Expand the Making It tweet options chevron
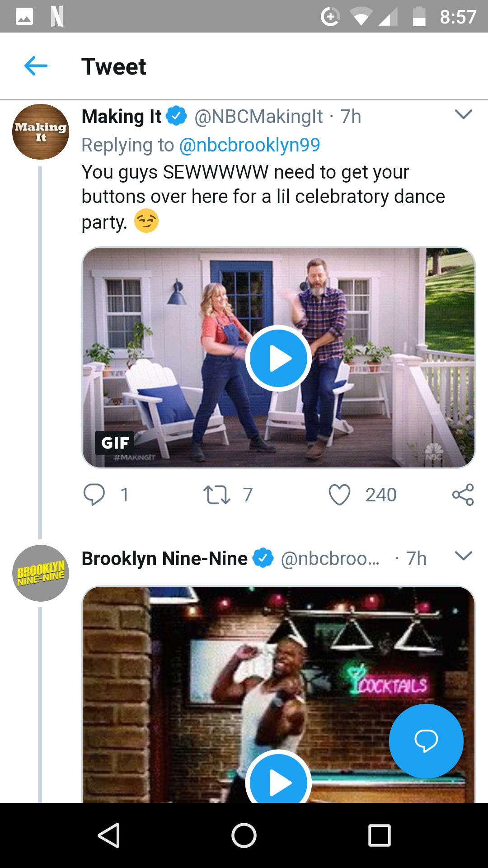Viewport: 488px width, 868px height. (x=463, y=114)
